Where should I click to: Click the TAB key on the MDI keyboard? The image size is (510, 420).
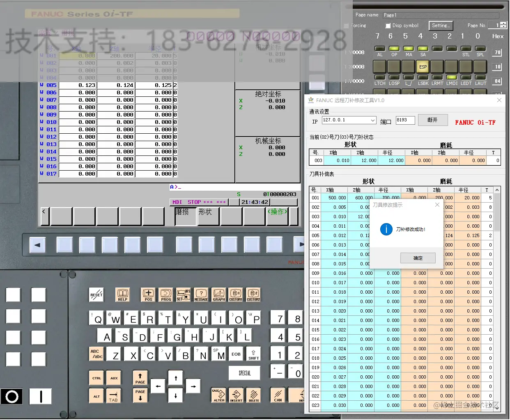coord(114,395)
